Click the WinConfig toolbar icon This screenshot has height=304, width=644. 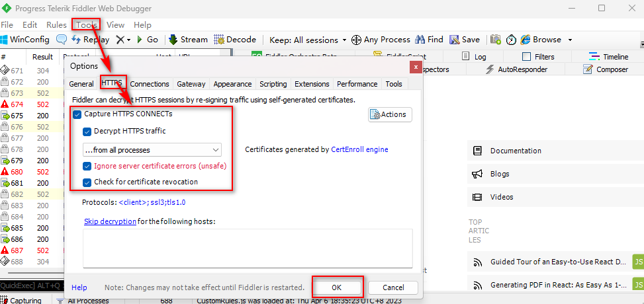[x=24, y=40]
